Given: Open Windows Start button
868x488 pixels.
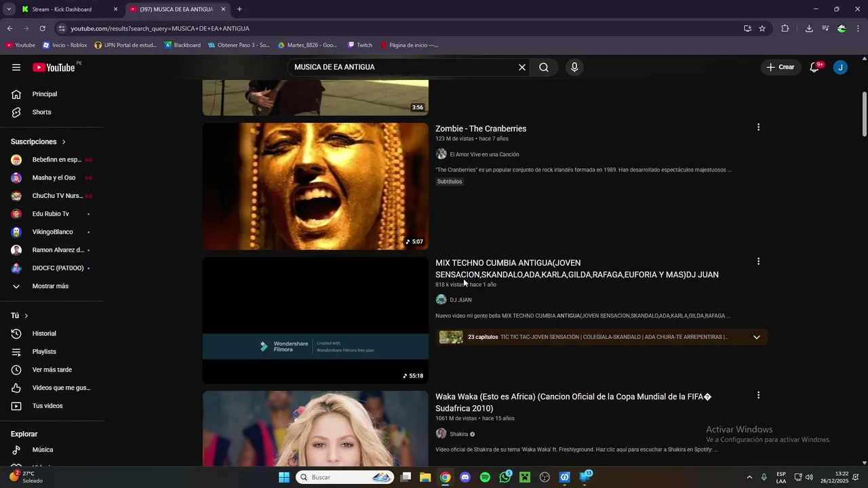Looking at the screenshot, I should click(x=284, y=477).
